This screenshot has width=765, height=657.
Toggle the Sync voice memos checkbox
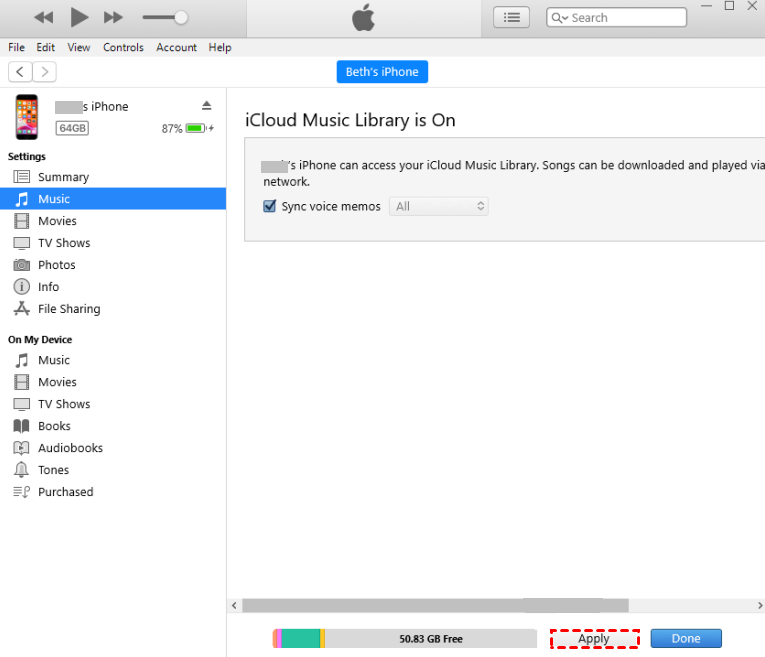[x=269, y=206]
